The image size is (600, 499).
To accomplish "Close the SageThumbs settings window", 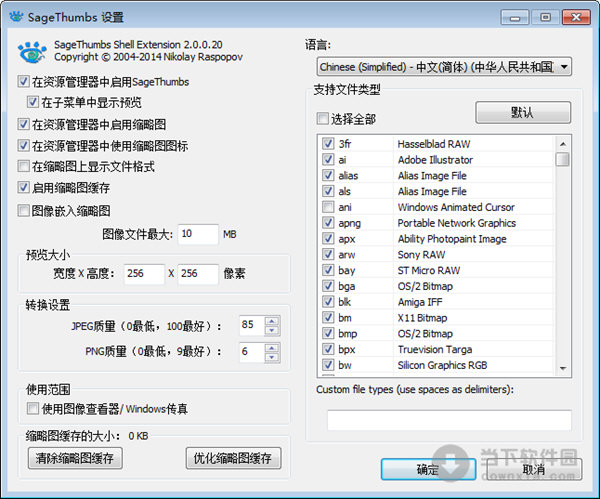I will point(576,18).
